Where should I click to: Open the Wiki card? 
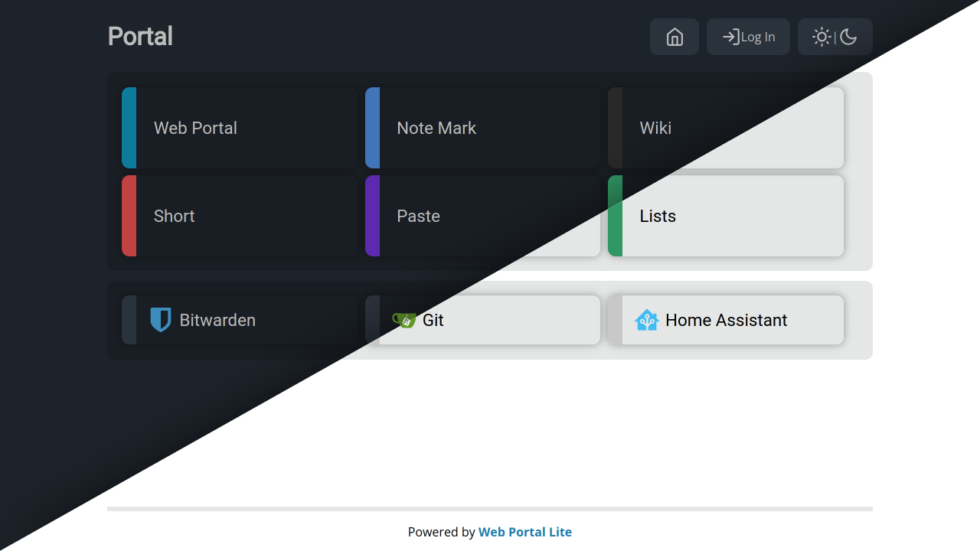[726, 128]
